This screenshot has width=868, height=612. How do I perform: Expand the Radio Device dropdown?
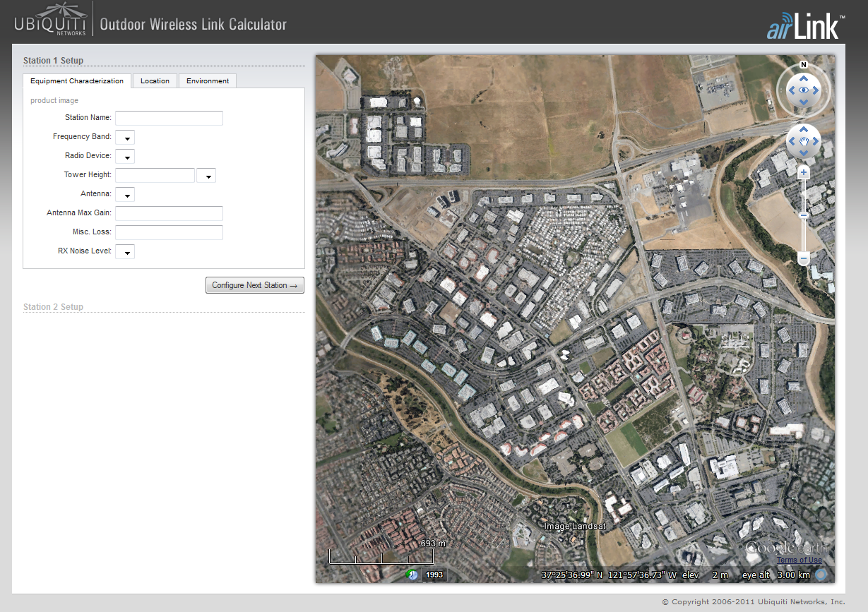(x=125, y=157)
